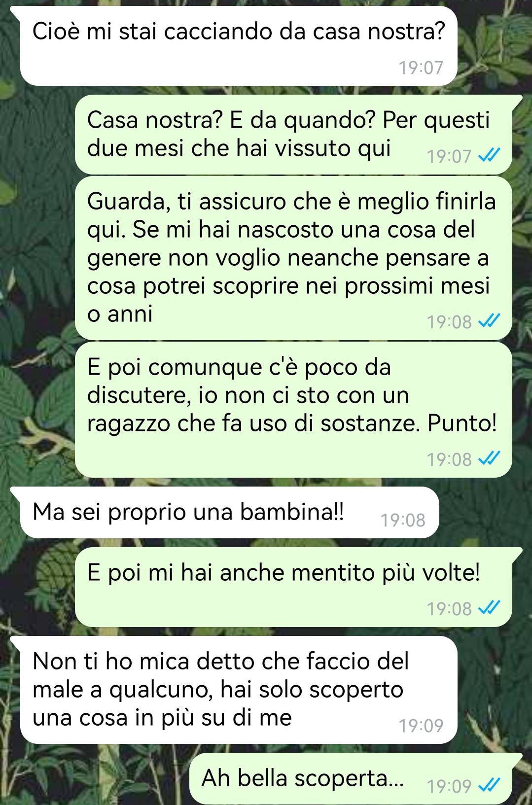This screenshot has width=532, height=805.
Task: Click the 19:08 timestamp on the 'bambina' message
Action: (403, 520)
